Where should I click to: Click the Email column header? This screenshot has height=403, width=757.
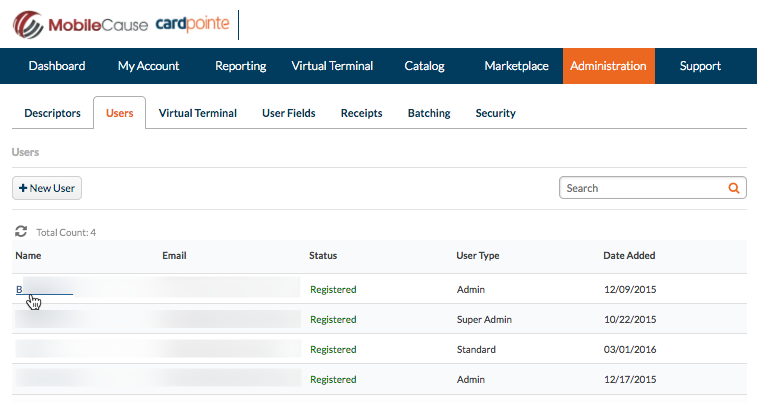coord(174,255)
